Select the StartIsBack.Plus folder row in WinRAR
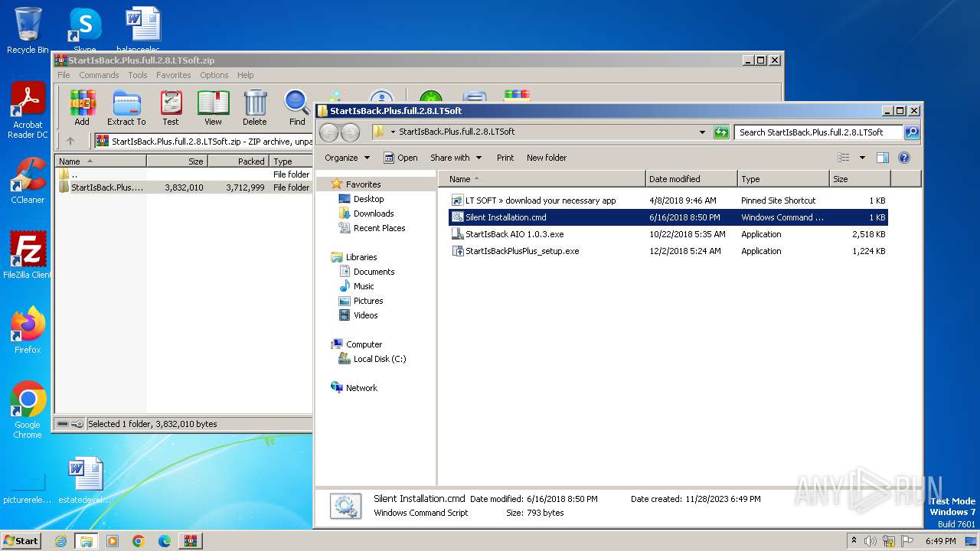 click(184, 187)
